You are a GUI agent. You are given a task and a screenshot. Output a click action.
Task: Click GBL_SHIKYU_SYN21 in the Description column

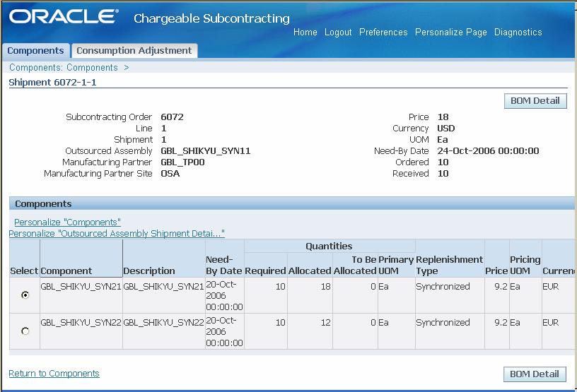pos(163,287)
